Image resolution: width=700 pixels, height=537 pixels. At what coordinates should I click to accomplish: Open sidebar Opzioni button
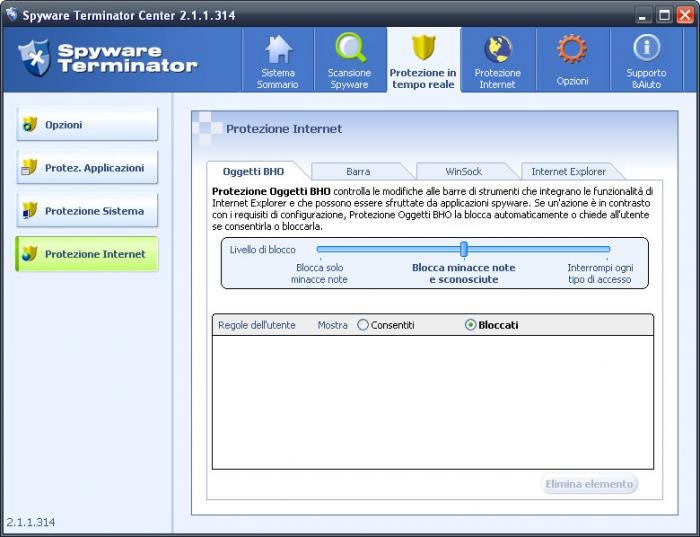(x=87, y=125)
